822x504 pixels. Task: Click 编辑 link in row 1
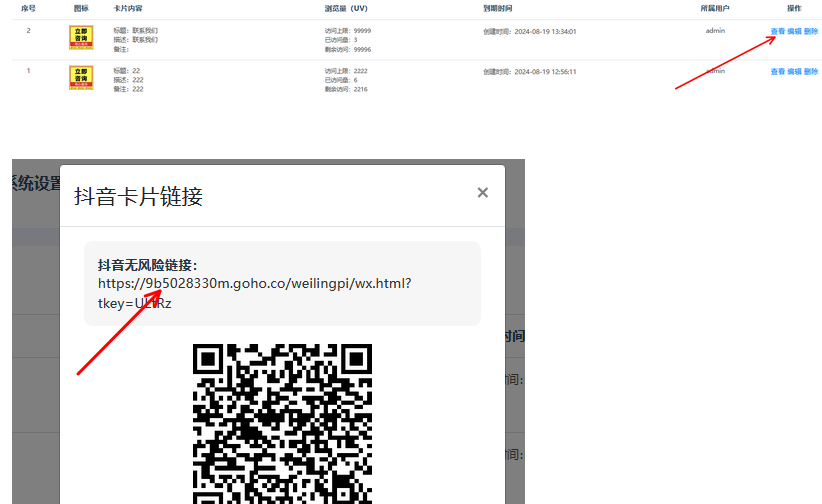pyautogui.click(x=794, y=71)
